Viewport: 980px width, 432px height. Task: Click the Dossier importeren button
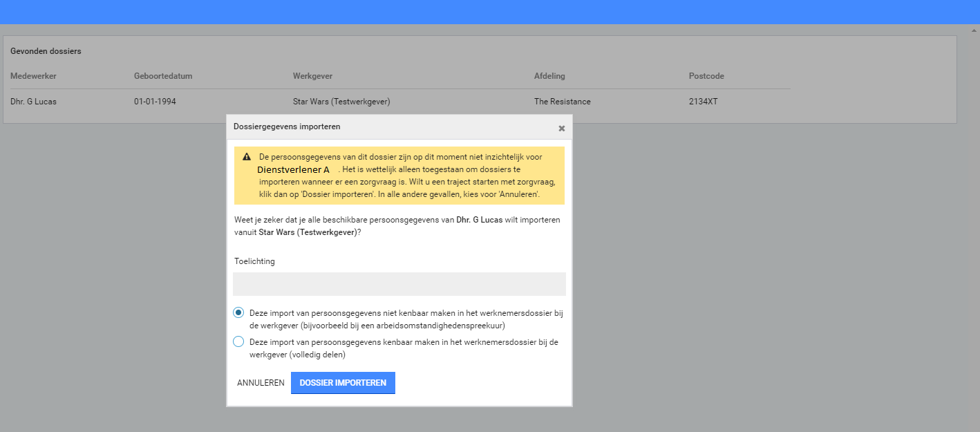click(343, 383)
